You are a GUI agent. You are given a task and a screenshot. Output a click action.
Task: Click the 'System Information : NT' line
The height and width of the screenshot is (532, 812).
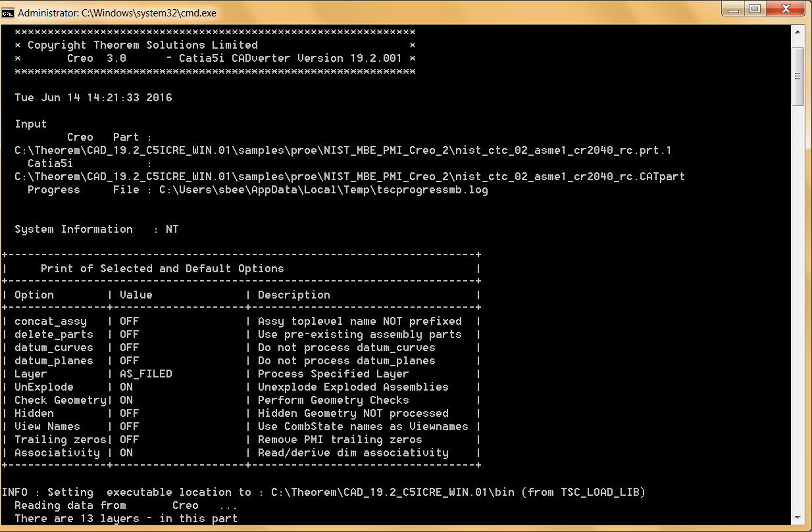pyautogui.click(x=97, y=229)
